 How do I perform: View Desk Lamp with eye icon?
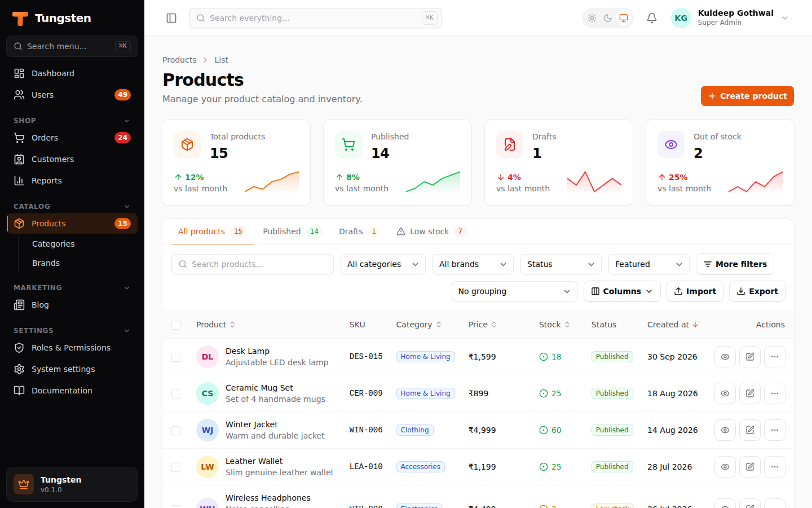[725, 357]
